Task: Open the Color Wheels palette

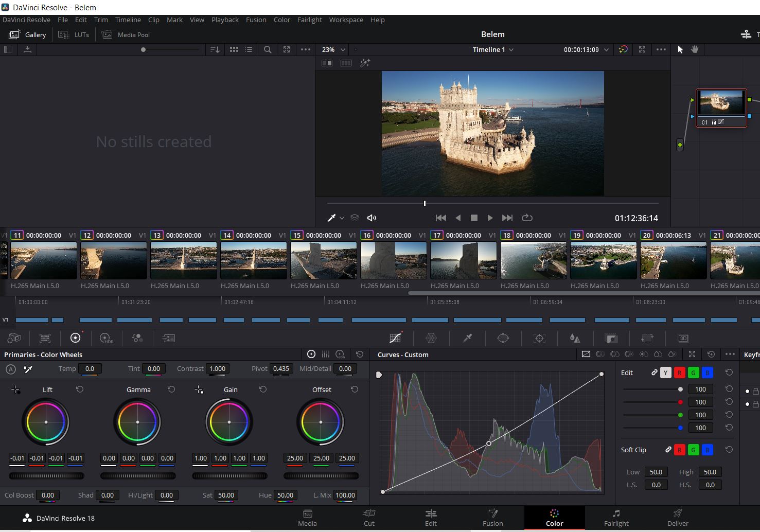Action: [76, 338]
